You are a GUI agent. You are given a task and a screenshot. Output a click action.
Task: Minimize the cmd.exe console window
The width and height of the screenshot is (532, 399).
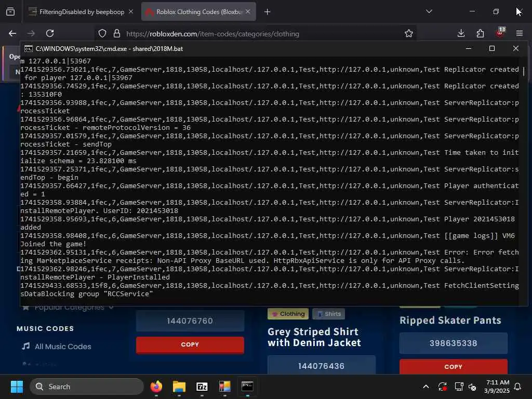[x=469, y=48]
